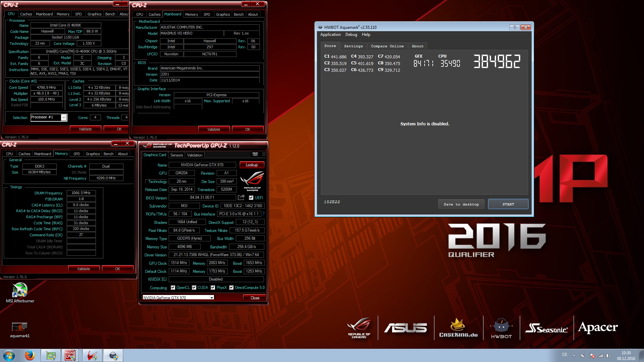644x362 pixels.
Task: Click the BIOS export share-arrow icon in GPU-Z
Action: pyautogui.click(x=241, y=197)
